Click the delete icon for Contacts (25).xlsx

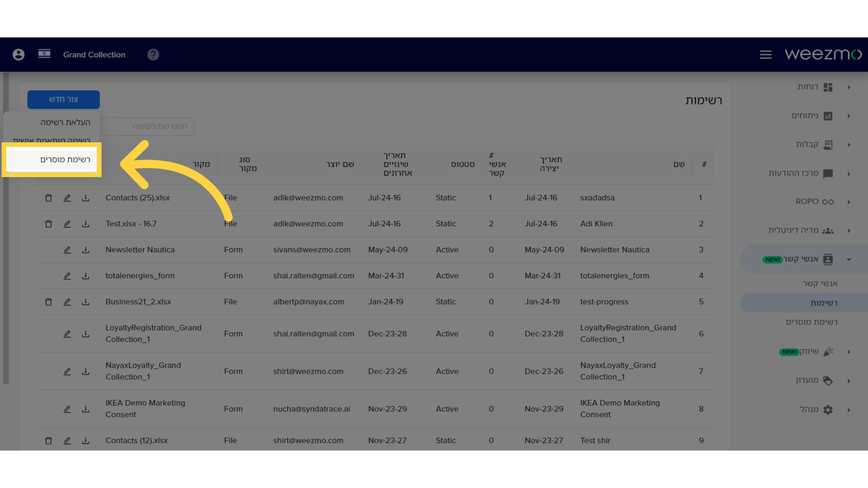(x=49, y=197)
